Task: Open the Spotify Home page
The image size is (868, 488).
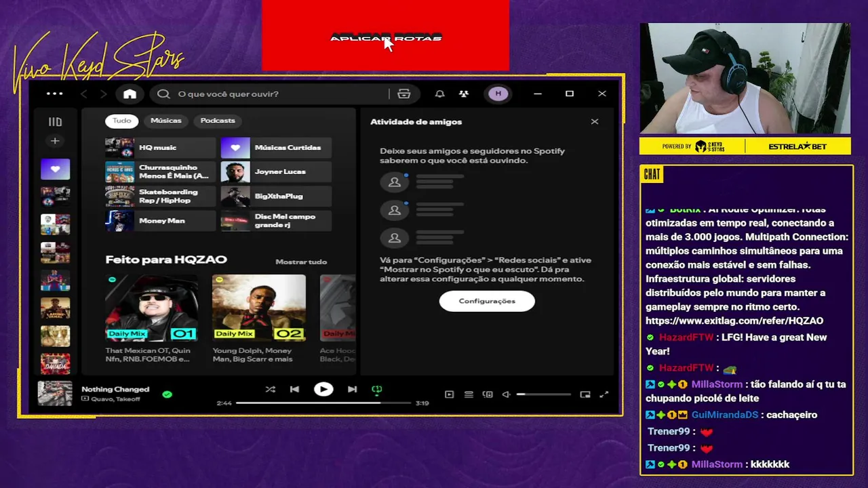Action: 130,94
